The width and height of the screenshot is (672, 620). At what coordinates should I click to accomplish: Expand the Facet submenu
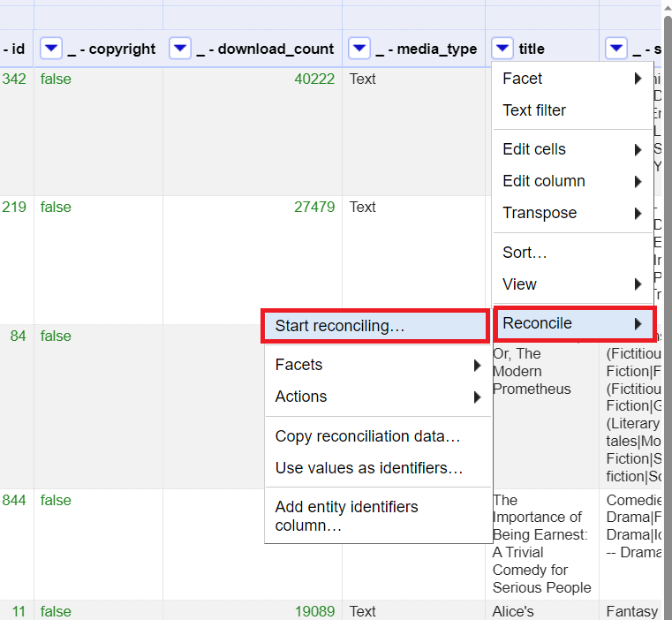click(572, 79)
